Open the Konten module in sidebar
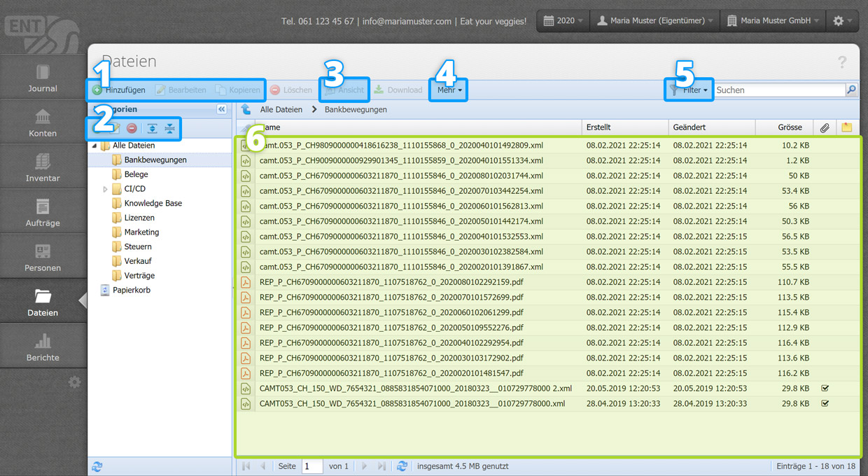868x476 pixels. click(x=43, y=122)
